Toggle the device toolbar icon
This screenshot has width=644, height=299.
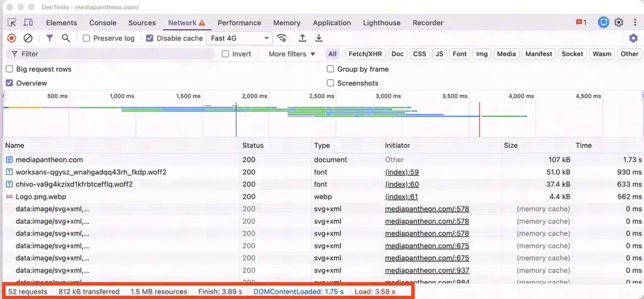pyautogui.click(x=28, y=23)
